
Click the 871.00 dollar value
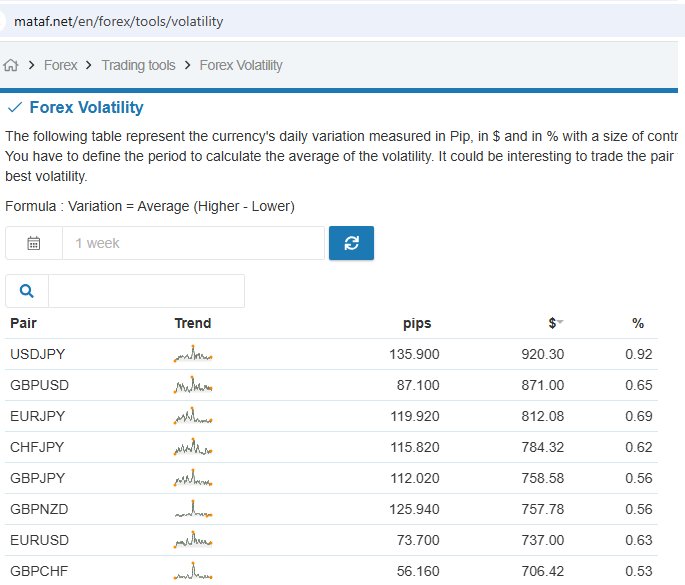coord(543,385)
